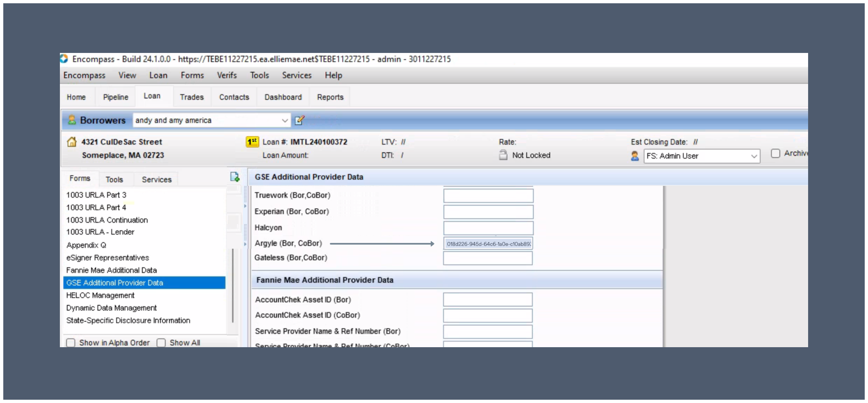
Task: Click the add new form icon above the forms list
Action: click(235, 176)
